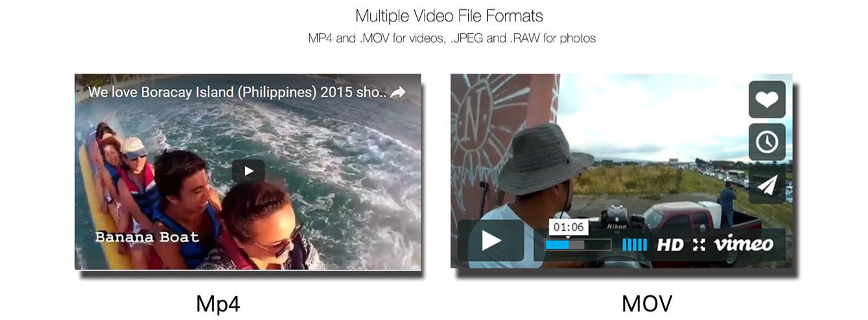Click the 'Banana Boat' caption text
868x320 pixels.
[147, 237]
